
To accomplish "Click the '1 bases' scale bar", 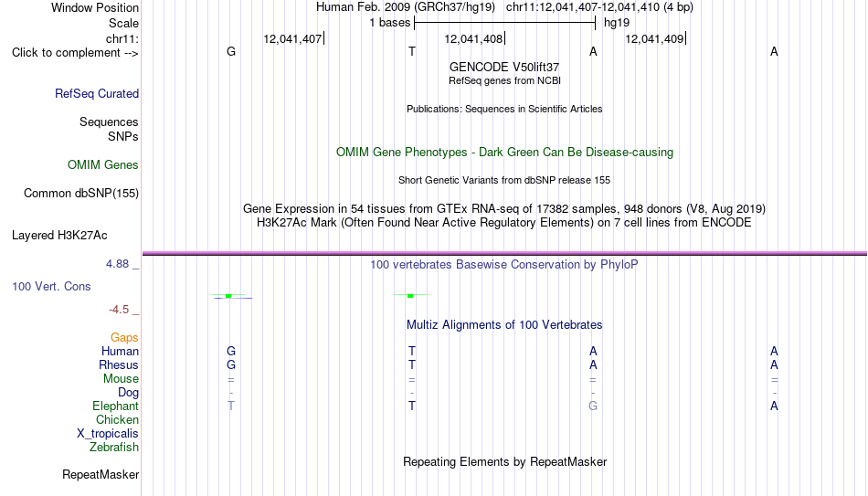I will [x=504, y=23].
